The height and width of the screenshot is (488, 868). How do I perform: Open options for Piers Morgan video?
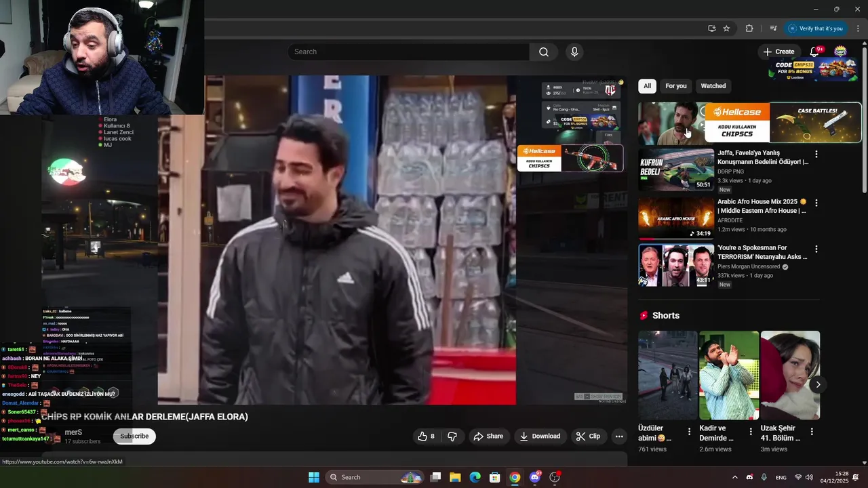click(x=816, y=249)
